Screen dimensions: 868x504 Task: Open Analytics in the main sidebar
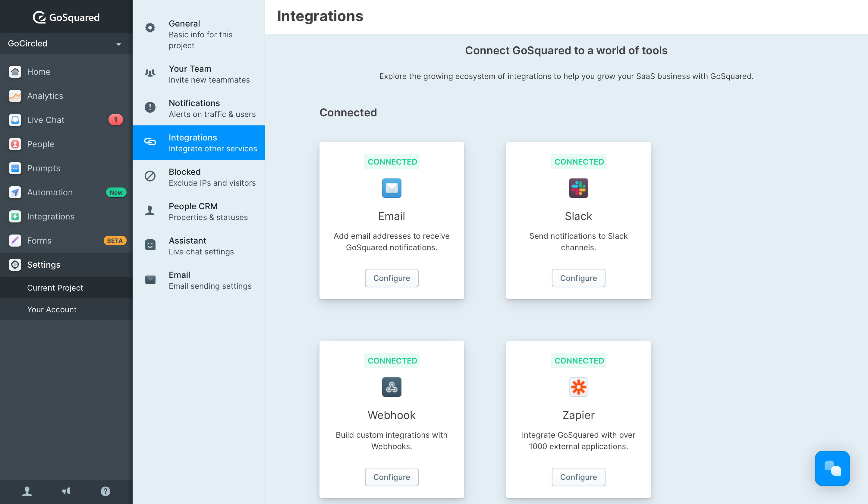pos(66,96)
